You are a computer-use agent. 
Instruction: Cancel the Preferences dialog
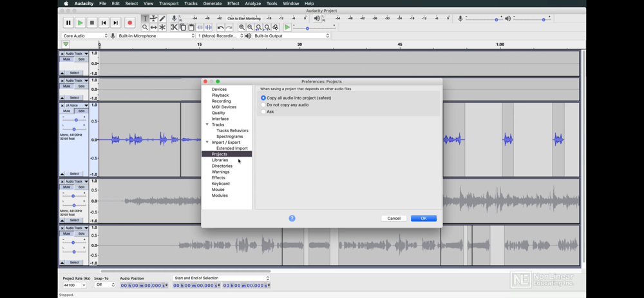pos(393,219)
